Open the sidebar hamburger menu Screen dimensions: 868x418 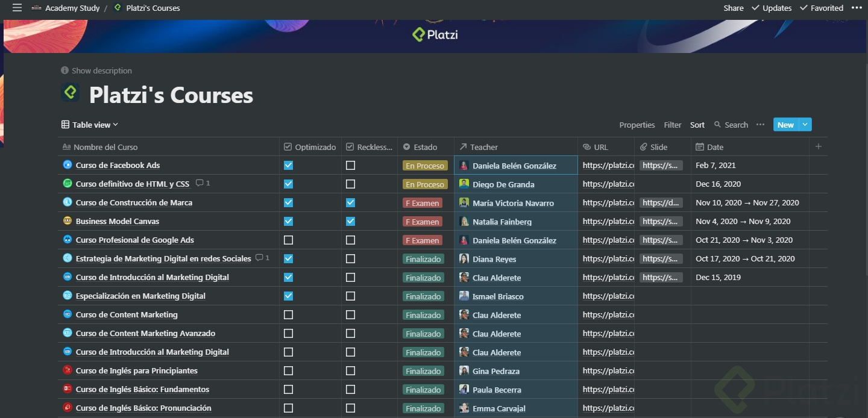pyautogui.click(x=17, y=8)
